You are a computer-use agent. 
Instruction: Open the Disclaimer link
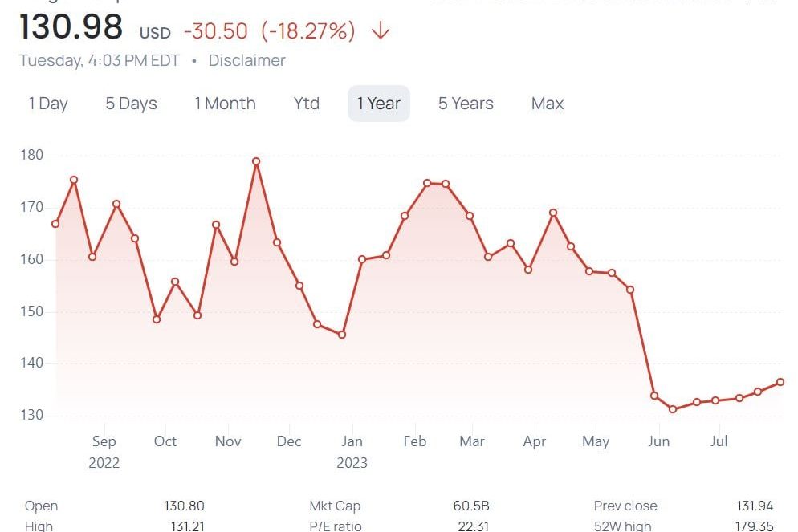(x=246, y=60)
